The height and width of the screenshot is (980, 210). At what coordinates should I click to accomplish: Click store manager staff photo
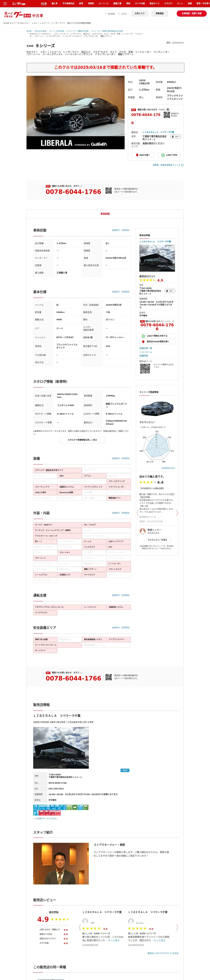coord(61,864)
